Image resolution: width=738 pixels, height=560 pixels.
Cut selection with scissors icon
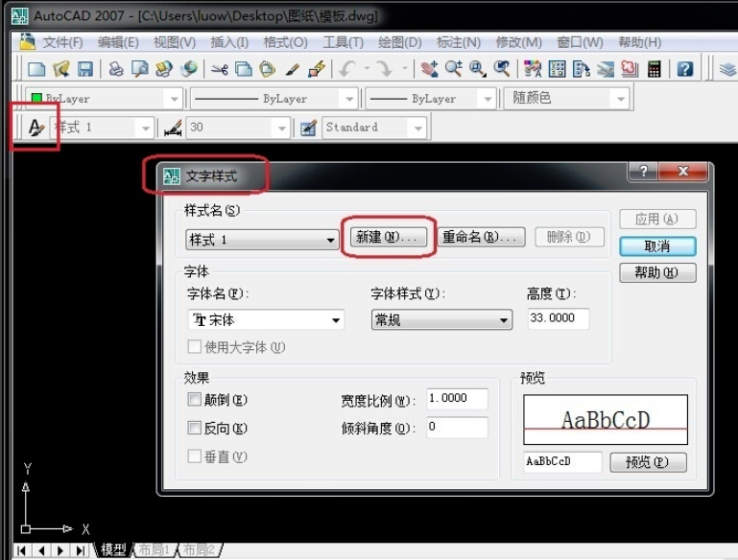coord(220,70)
